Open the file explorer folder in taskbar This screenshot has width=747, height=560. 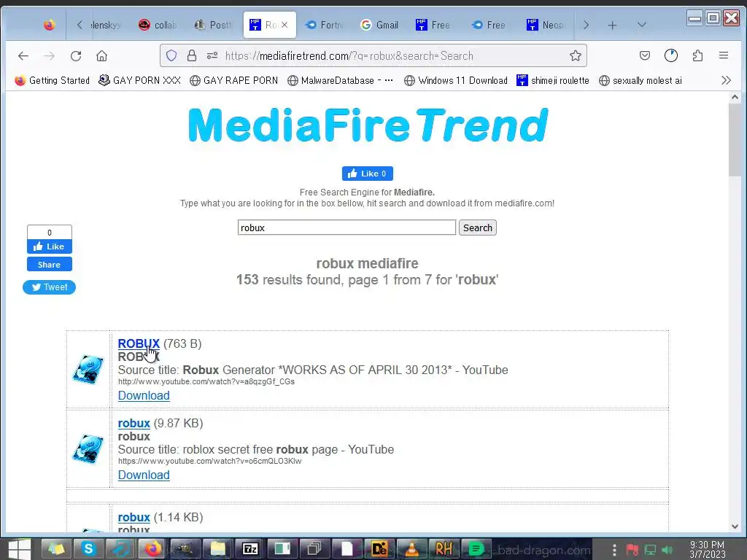(x=217, y=548)
